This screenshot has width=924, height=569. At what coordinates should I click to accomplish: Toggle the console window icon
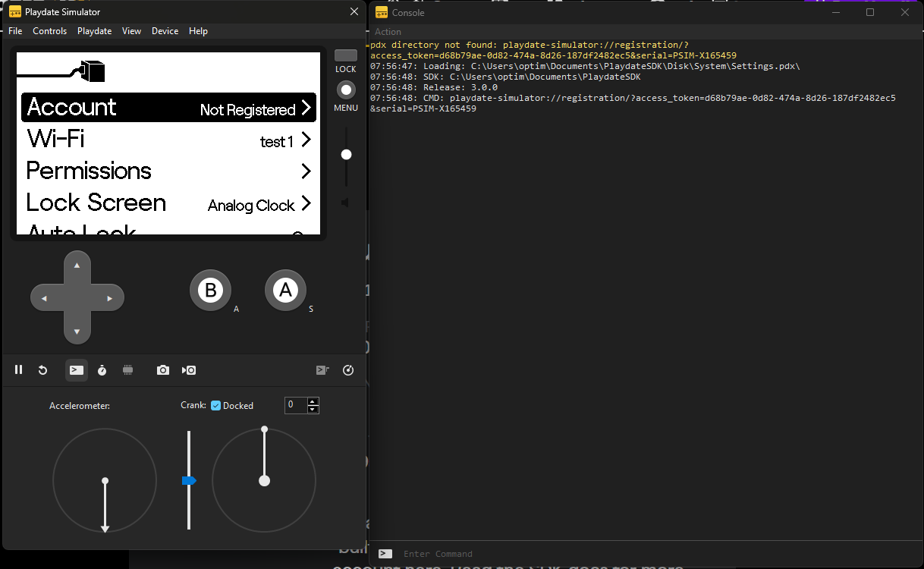[77, 370]
